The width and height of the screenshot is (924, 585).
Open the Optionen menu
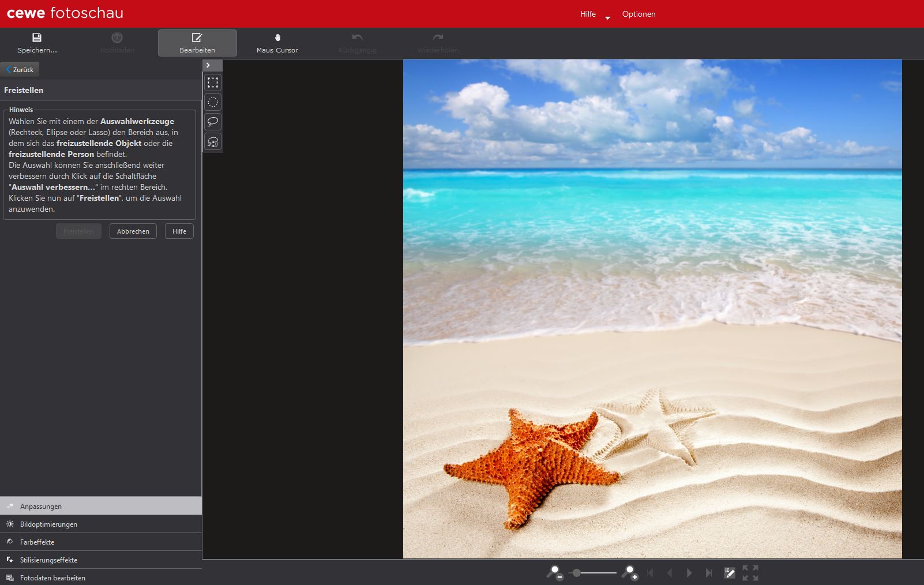(x=638, y=14)
